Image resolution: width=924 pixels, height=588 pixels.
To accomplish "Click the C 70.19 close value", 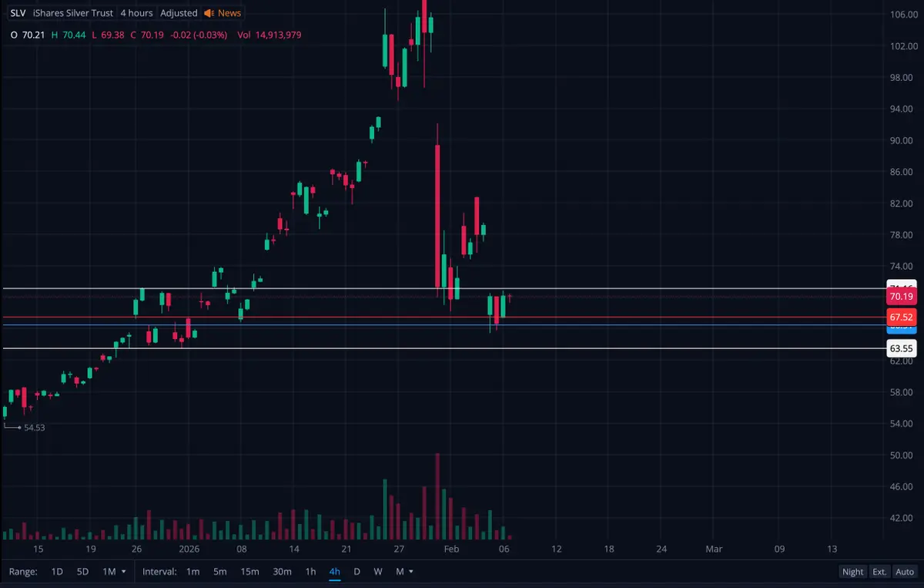I will pyautogui.click(x=147, y=35).
